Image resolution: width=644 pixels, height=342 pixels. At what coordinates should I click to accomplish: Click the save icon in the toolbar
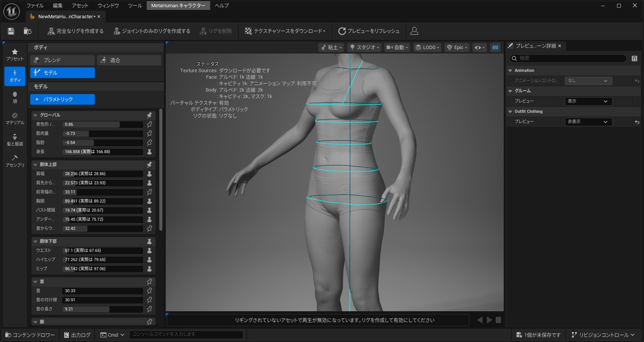pyautogui.click(x=11, y=31)
